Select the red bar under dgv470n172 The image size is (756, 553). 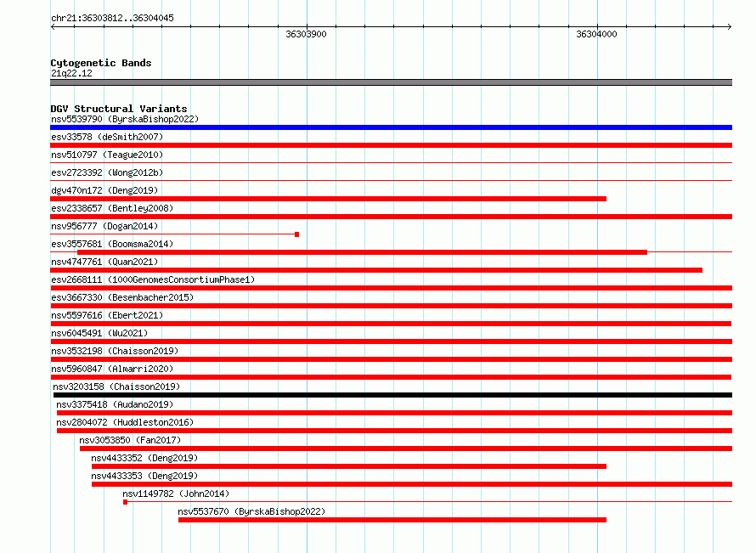pos(329,199)
